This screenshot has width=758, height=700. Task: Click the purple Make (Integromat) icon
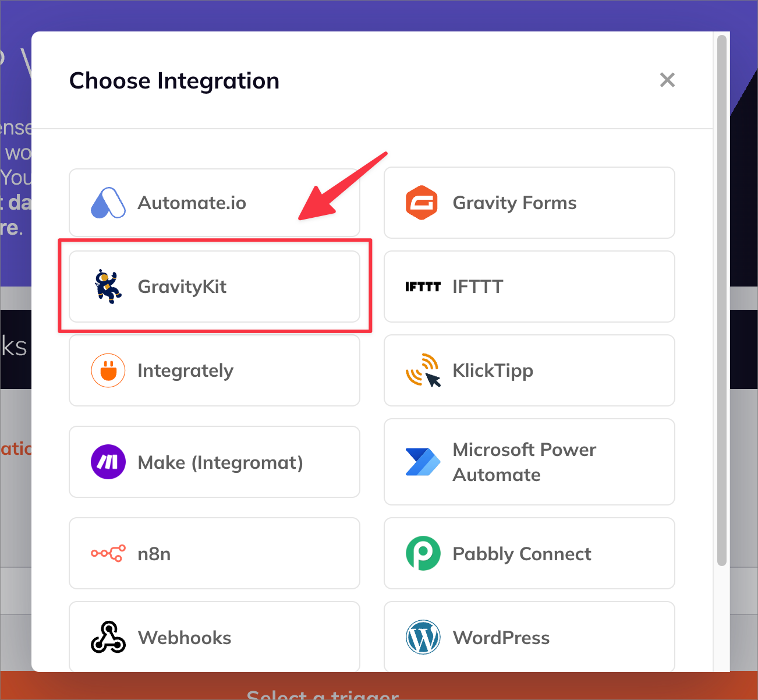(108, 462)
